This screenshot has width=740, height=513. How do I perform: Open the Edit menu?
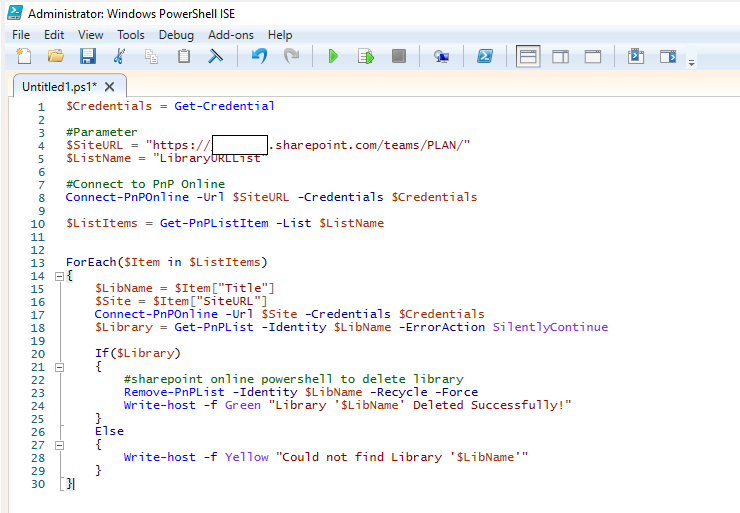pyautogui.click(x=54, y=35)
